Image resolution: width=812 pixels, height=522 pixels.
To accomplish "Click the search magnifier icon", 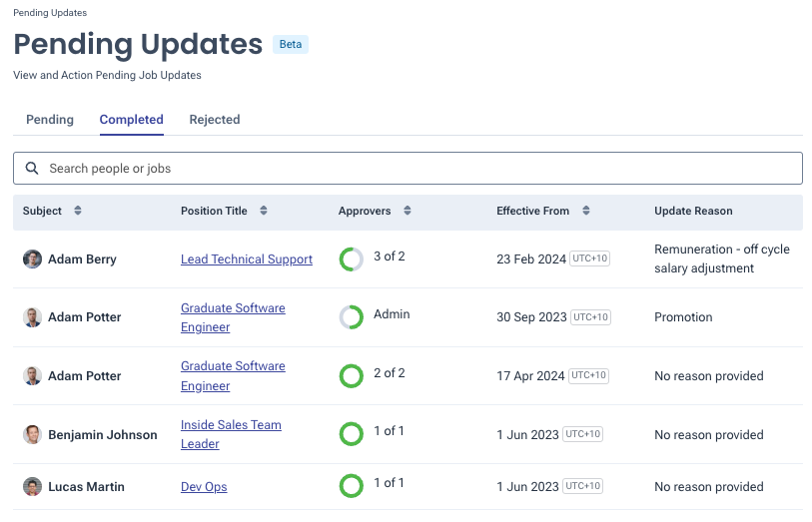I will pos(32,169).
